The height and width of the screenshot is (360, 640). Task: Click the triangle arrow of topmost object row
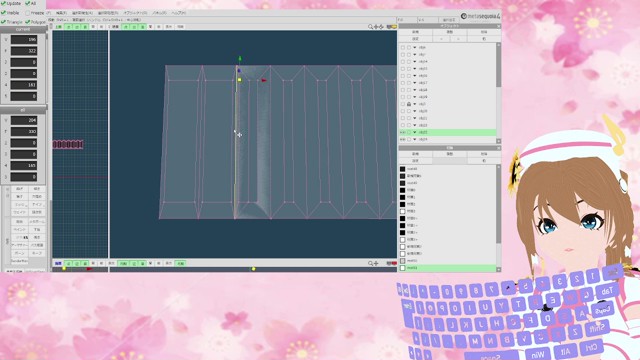click(x=415, y=47)
